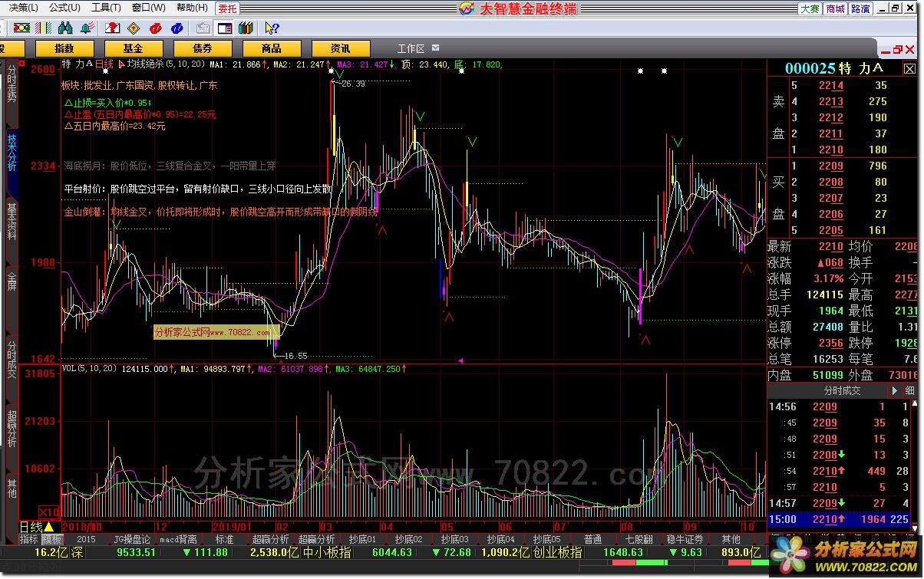Switch to 其他 side tab
The height and width of the screenshot is (579, 924).
click(x=12, y=489)
